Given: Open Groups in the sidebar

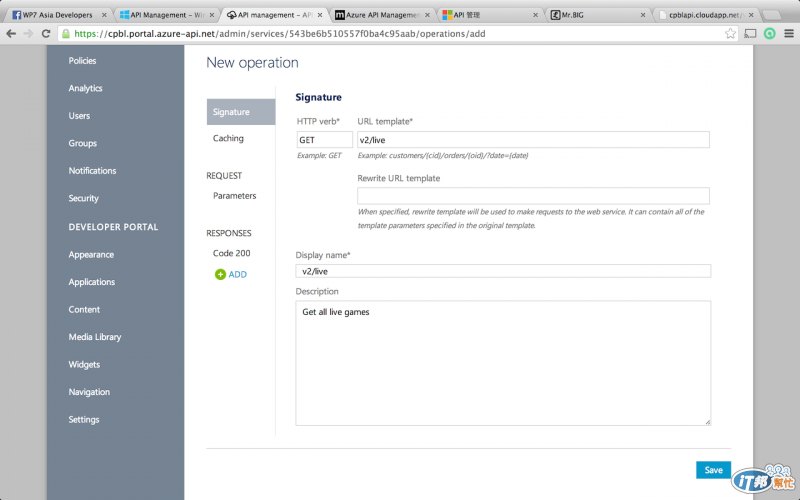Looking at the screenshot, I should point(83,143).
